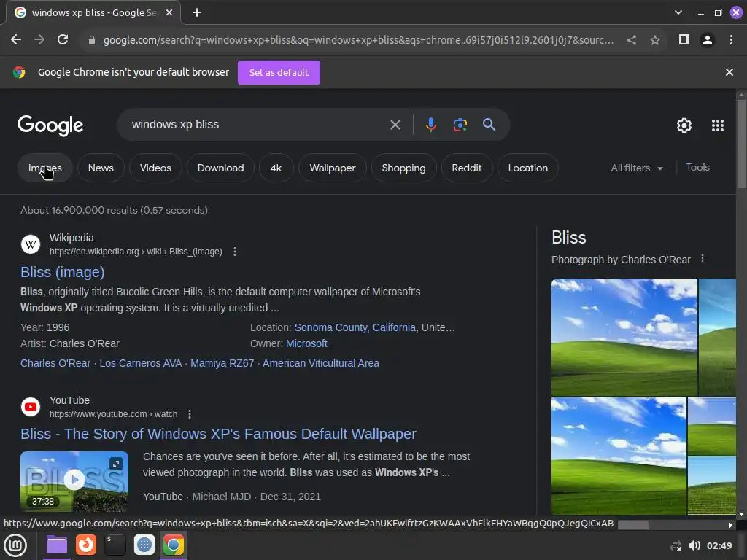Click the YouTube site favicon

tap(31, 407)
